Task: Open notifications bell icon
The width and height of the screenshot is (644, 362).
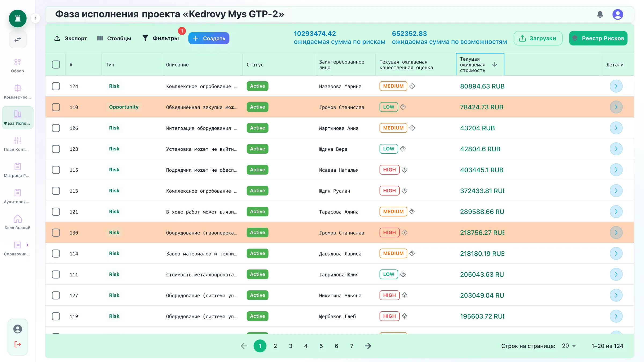Action: [x=600, y=14]
